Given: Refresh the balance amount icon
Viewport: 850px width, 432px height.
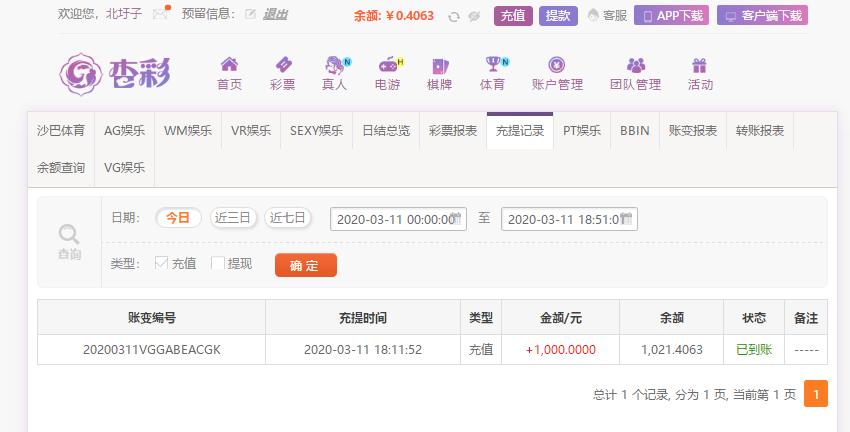Looking at the screenshot, I should click(x=454, y=16).
